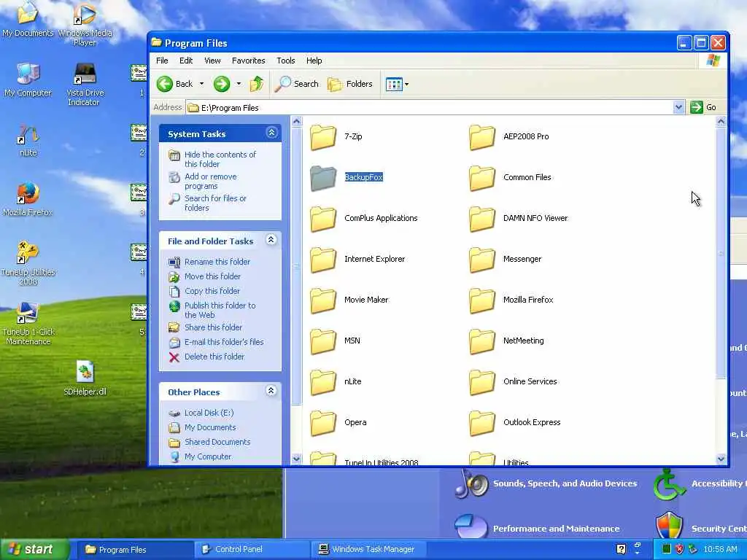
Task: Select the TuneUp Utilities 2008 desktop icon
Action: pos(28,262)
